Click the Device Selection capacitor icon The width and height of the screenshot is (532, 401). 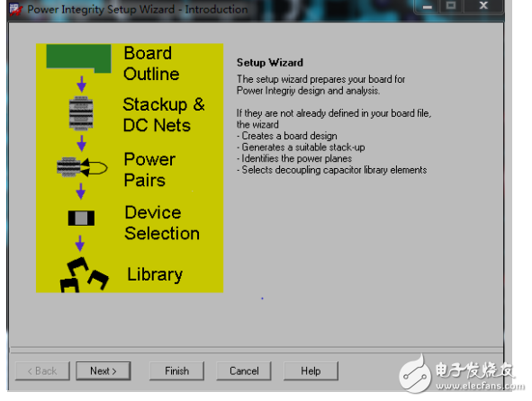[81, 218]
